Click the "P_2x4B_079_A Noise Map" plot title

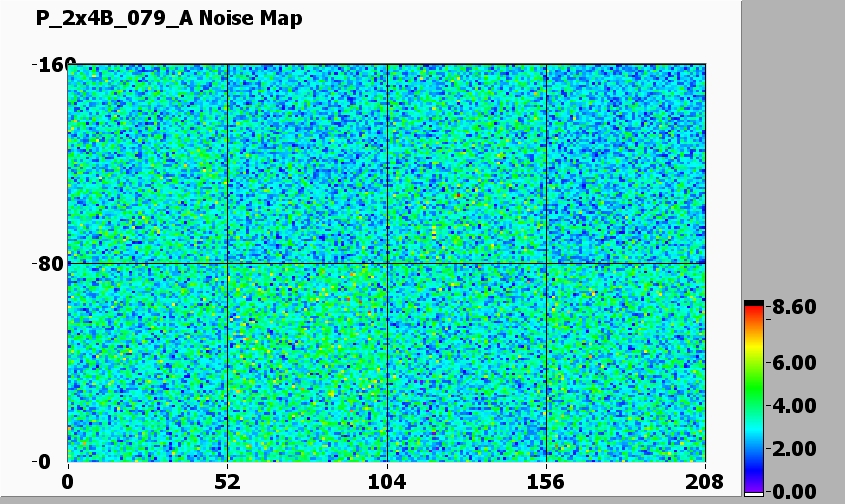168,19
